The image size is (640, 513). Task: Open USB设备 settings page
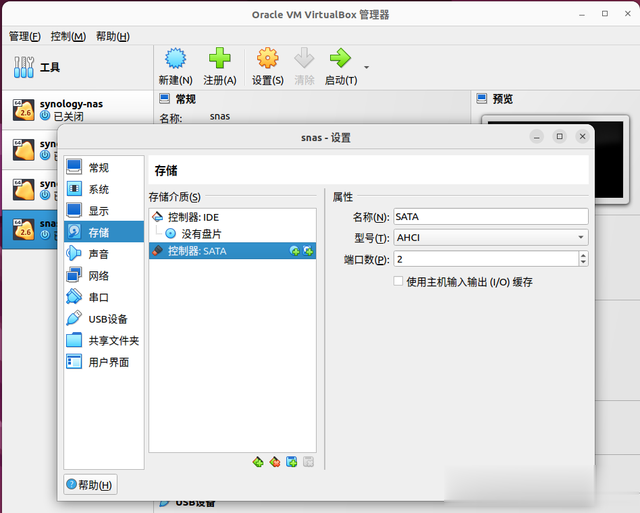click(104, 319)
